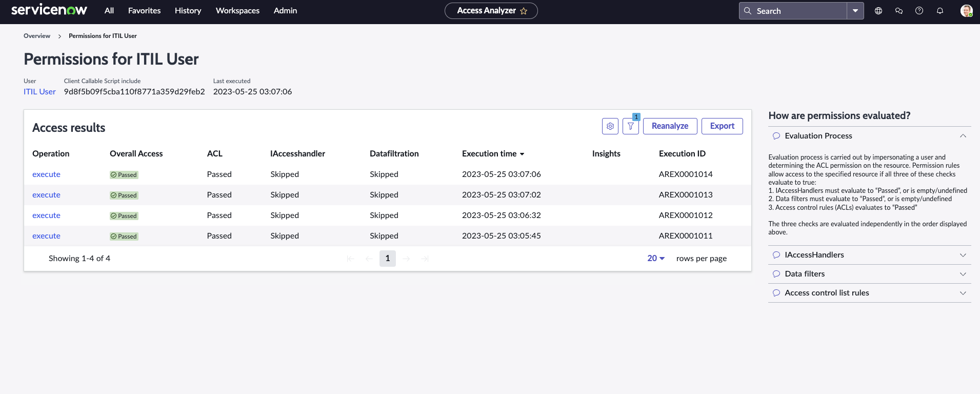The height and width of the screenshot is (394, 980).
Task: Go to Overview breadcrumb
Action: click(37, 36)
